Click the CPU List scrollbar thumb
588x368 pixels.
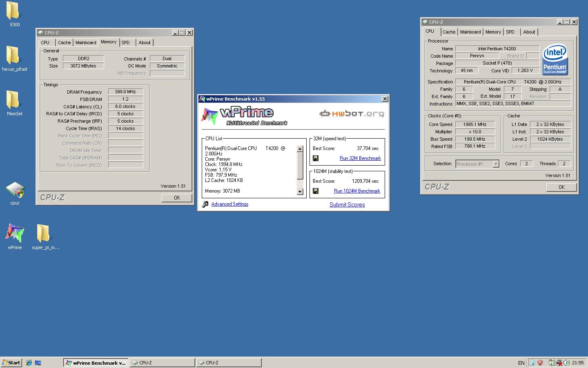tap(300, 166)
